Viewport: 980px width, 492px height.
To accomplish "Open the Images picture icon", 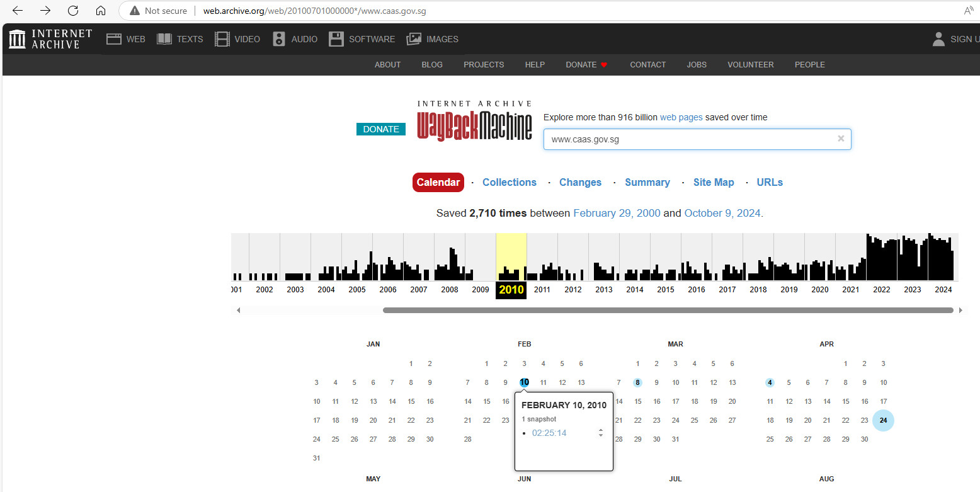I will 414,39.
